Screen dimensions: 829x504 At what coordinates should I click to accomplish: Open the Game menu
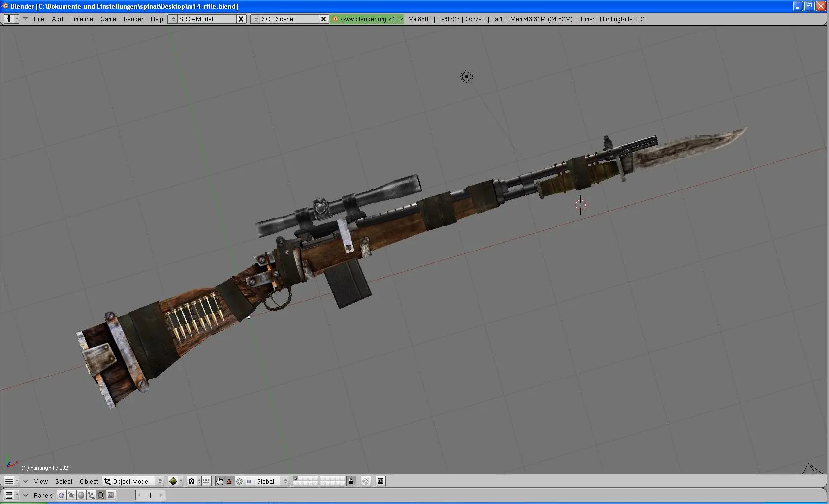[108, 19]
